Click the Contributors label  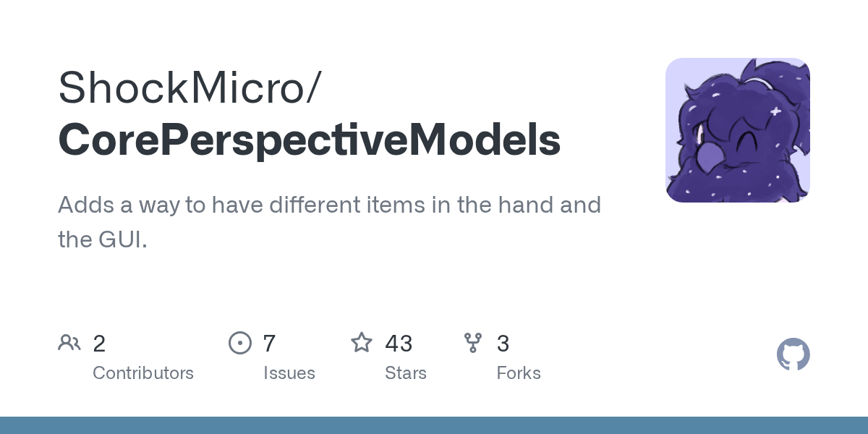(x=143, y=373)
